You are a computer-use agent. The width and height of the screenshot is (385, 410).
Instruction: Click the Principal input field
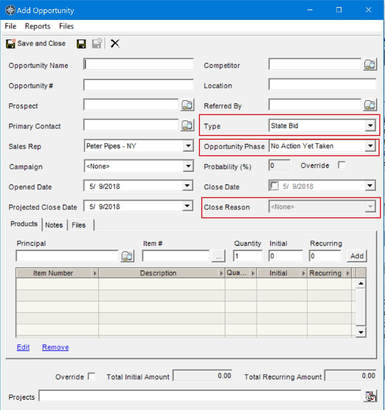click(67, 256)
